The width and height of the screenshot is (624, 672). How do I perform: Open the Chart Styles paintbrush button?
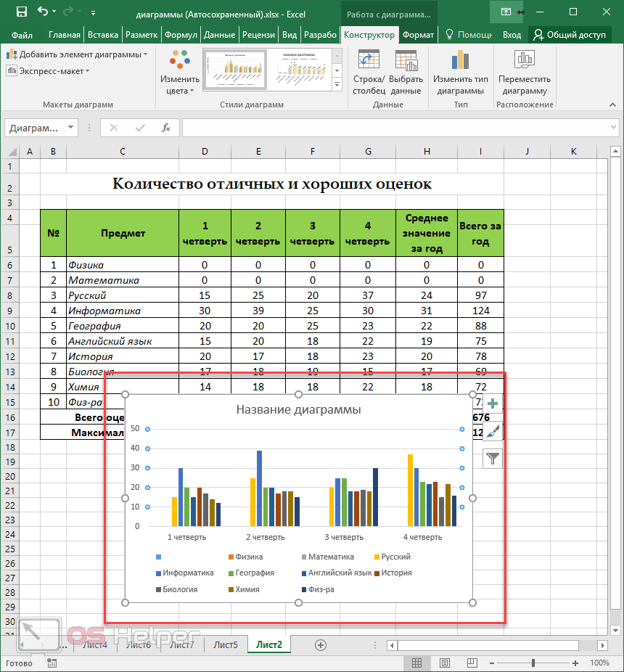pos(493,431)
